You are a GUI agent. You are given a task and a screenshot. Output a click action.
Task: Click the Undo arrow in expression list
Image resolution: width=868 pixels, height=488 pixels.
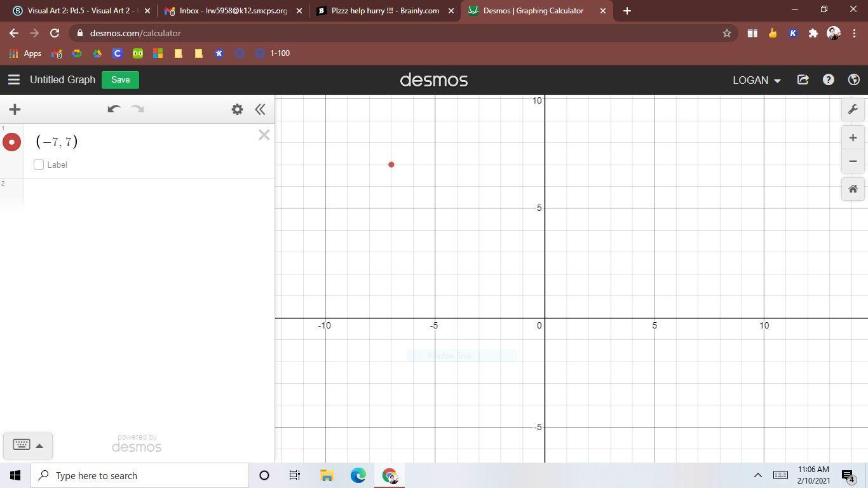pyautogui.click(x=114, y=109)
